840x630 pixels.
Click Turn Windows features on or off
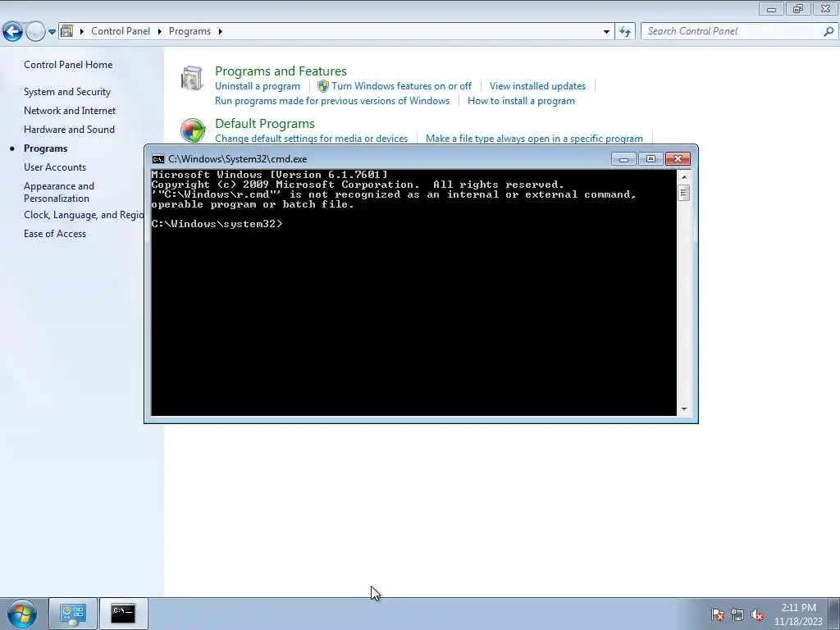tap(401, 85)
